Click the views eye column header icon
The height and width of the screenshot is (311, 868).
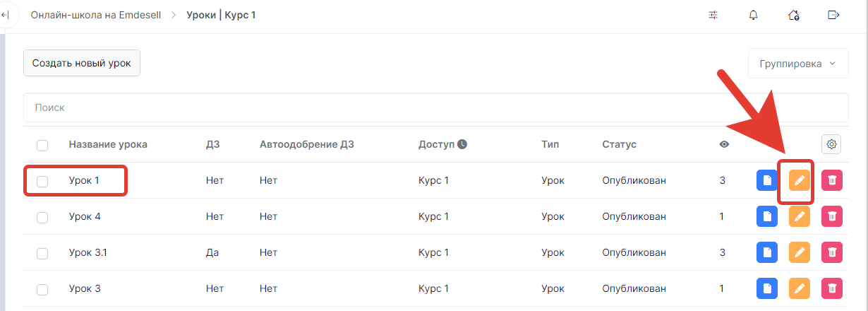pyautogui.click(x=724, y=144)
